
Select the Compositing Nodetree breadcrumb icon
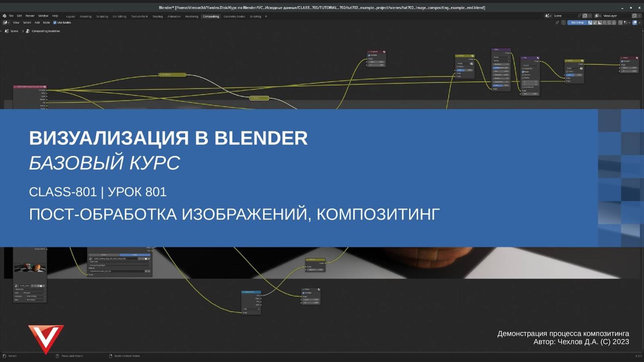(x=28, y=31)
